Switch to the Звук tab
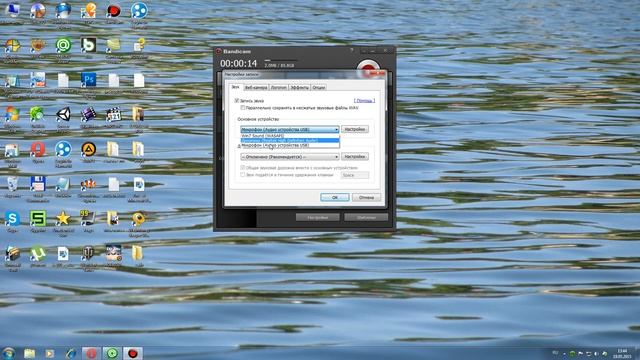Screen dimensions: 640x360 click(236, 87)
